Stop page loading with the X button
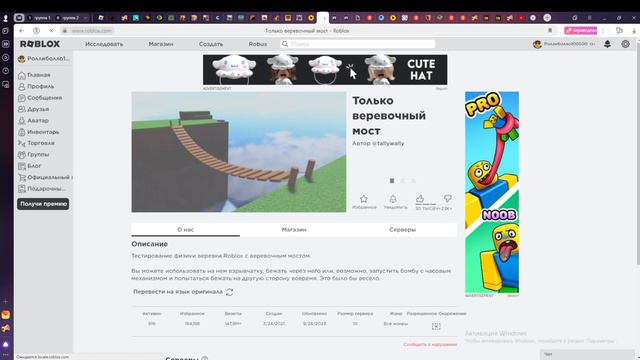The height and width of the screenshot is (360, 640). coord(51,31)
